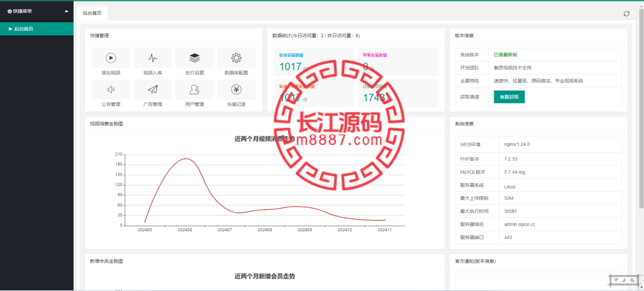Click the PHP version 7.2.33
Screen dimensions: 644x291
(x=511, y=158)
